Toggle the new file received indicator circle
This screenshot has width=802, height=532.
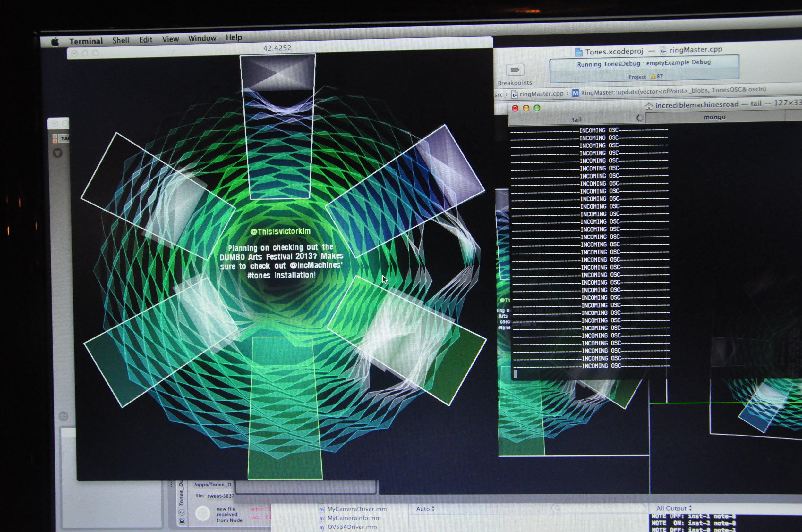203,513
